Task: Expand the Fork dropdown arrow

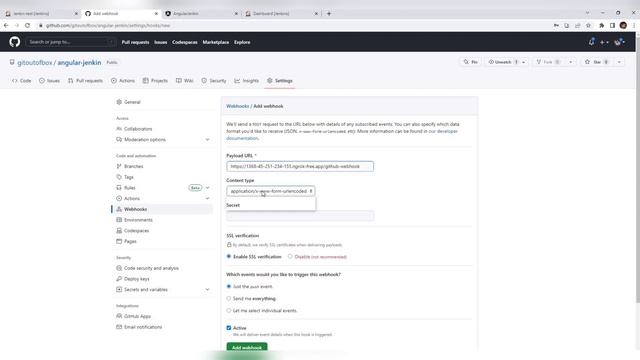Action: (x=571, y=62)
